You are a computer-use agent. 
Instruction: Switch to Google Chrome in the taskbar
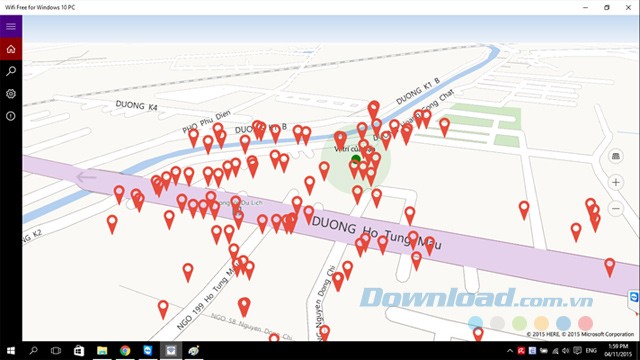coord(125,351)
